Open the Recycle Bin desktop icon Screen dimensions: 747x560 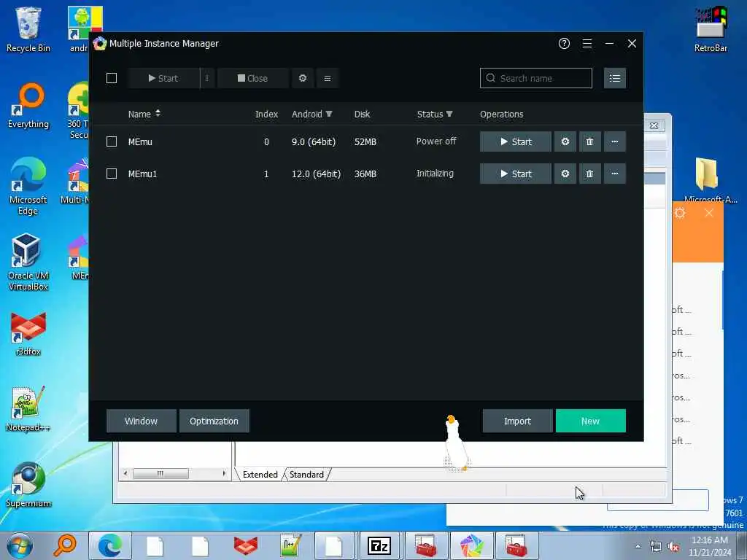(28, 29)
